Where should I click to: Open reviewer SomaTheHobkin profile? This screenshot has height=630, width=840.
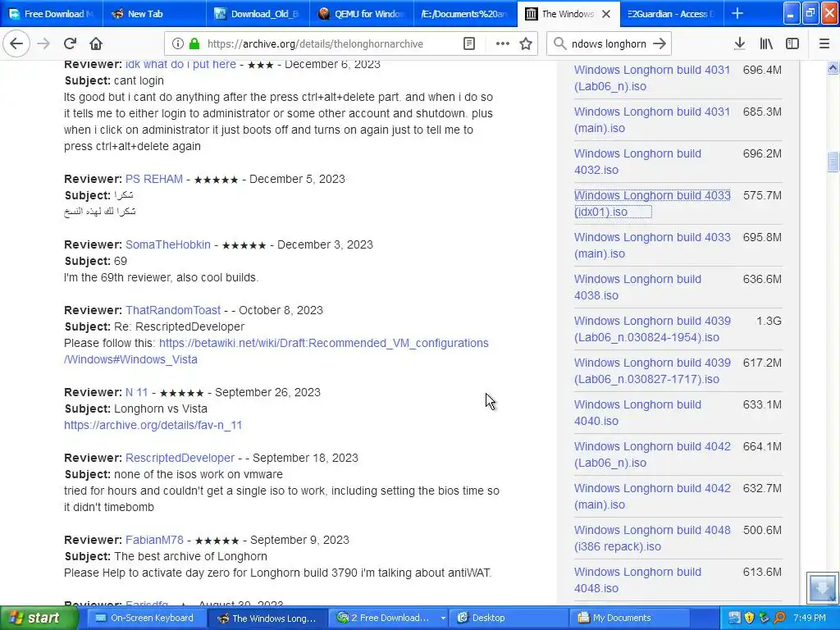click(x=167, y=244)
